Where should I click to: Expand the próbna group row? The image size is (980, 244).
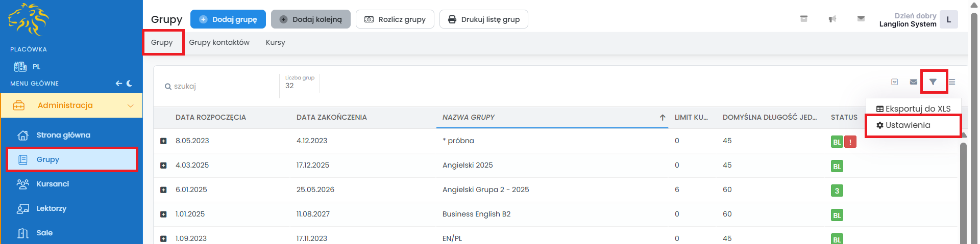163,141
